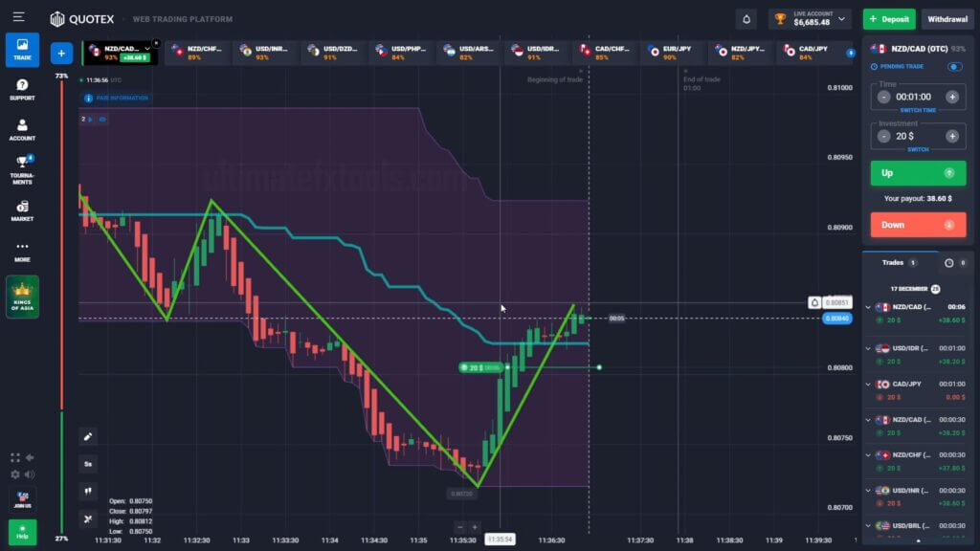Open the indicators tool icon

[x=88, y=518]
